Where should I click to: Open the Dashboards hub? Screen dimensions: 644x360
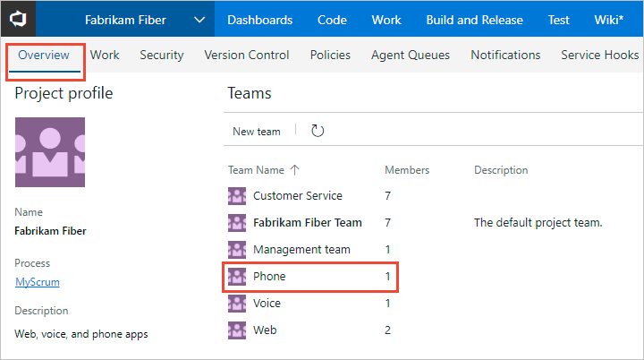pos(260,20)
